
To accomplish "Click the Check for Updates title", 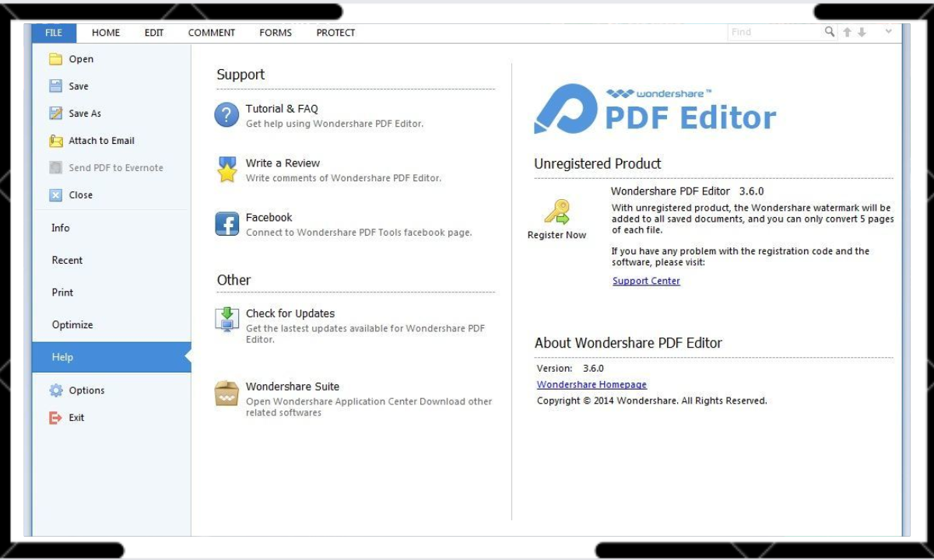I will 290,313.
